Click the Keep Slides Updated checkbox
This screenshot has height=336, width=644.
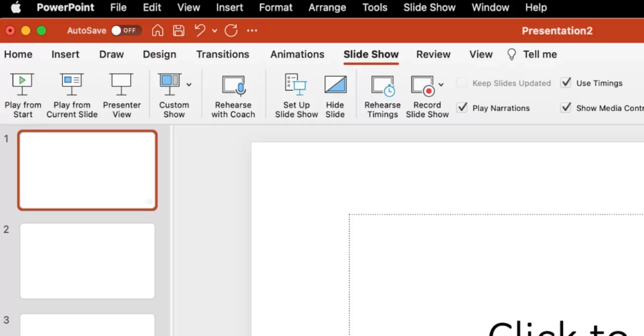[462, 82]
